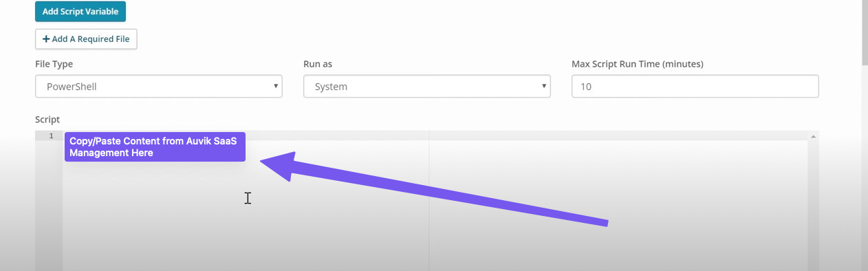
Task: Click the arrow on the PowerShell combo box
Action: [275, 87]
